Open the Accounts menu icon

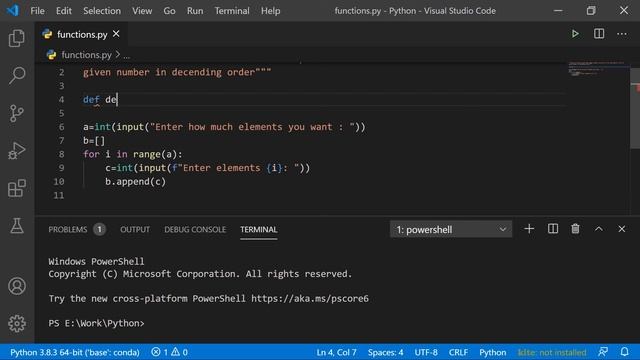[x=17, y=286]
